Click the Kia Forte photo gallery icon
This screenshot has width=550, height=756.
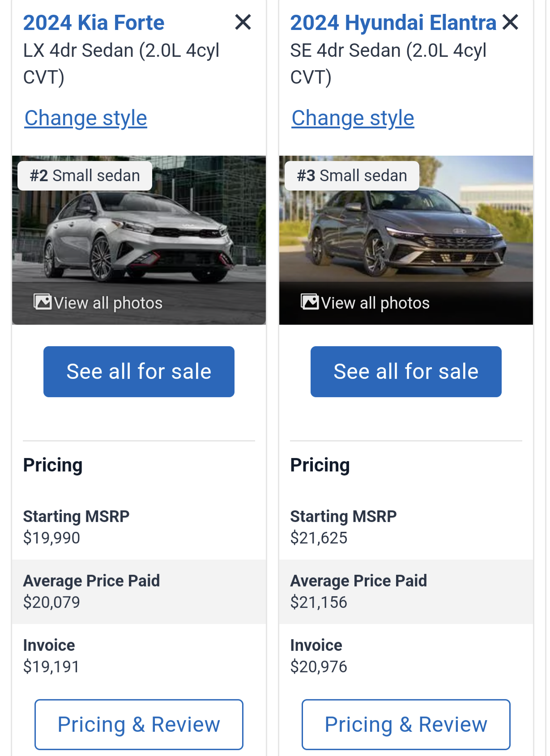[43, 302]
